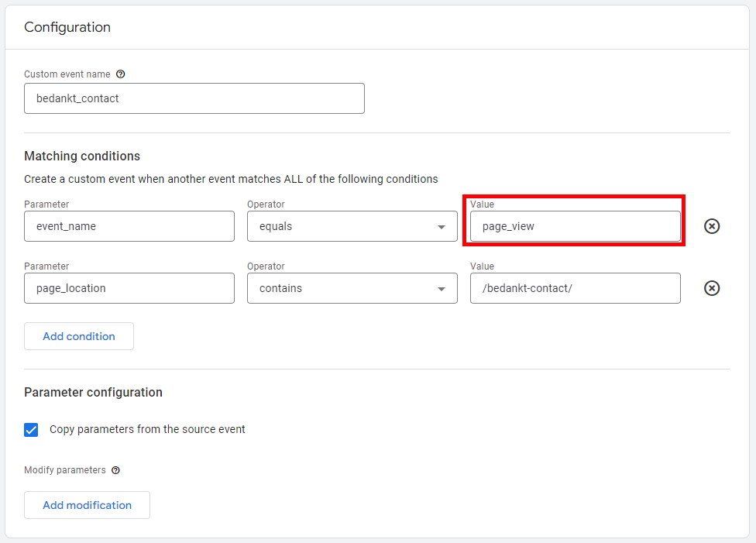
Task: Edit the highlighted page_view value field
Action: [574, 226]
